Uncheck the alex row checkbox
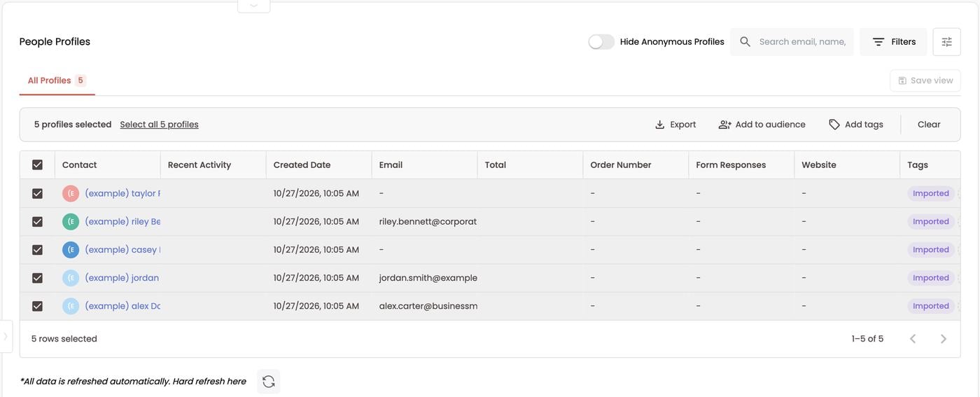Screen dimensions: 980x397 [x=37, y=306]
